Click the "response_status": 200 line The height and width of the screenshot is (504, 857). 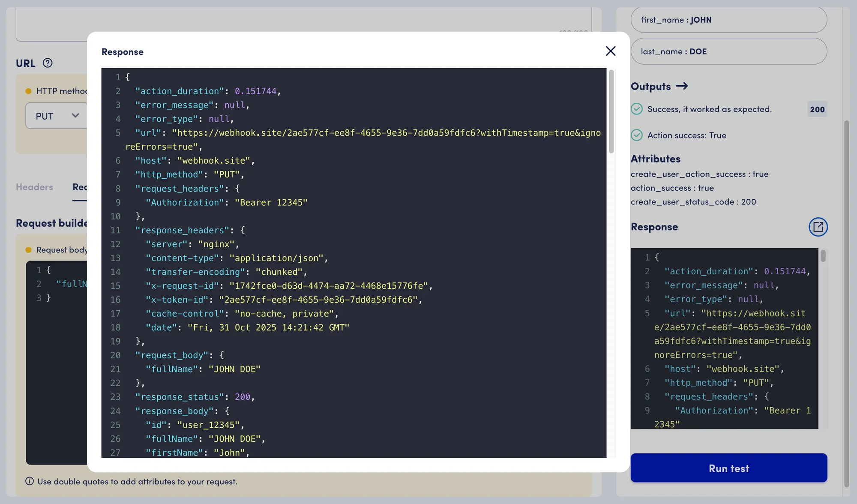point(195,397)
